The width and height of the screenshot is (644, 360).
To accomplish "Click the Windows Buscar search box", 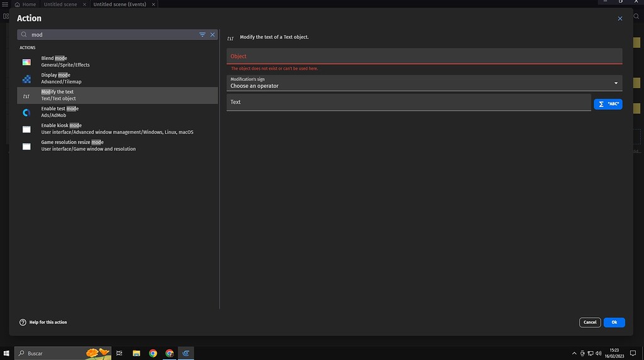I will click(63, 354).
